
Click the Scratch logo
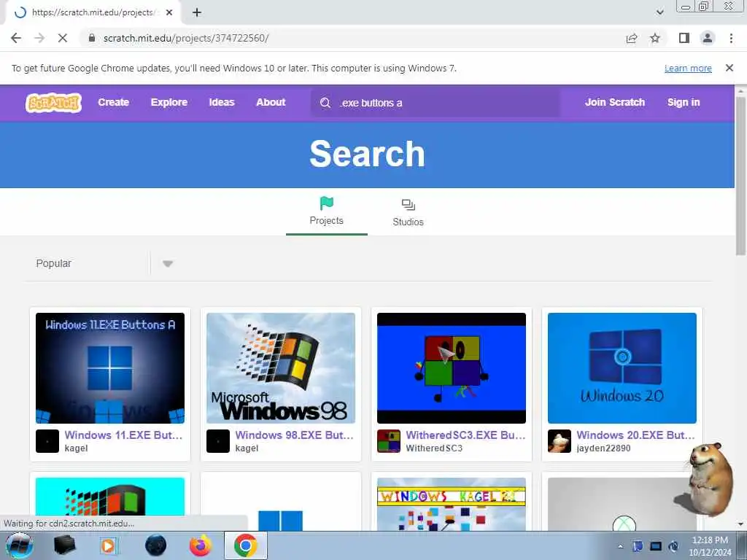click(53, 102)
